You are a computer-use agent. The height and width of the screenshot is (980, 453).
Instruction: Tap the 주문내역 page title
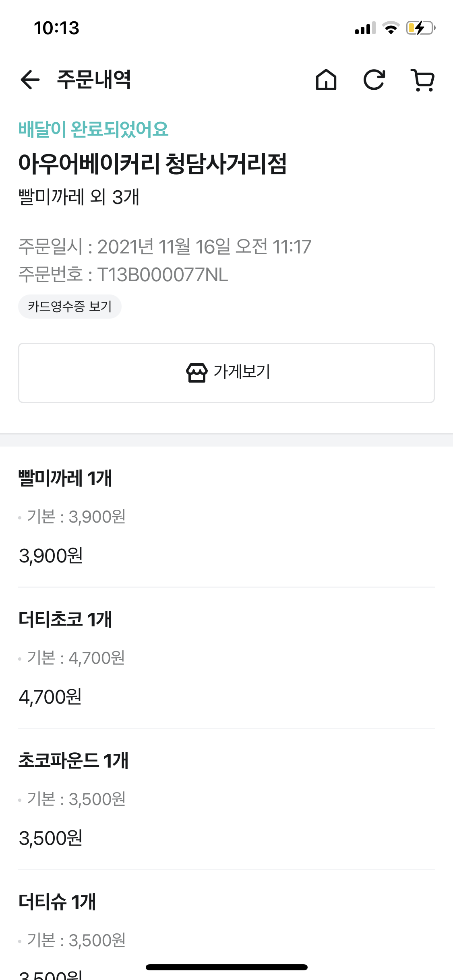[94, 79]
